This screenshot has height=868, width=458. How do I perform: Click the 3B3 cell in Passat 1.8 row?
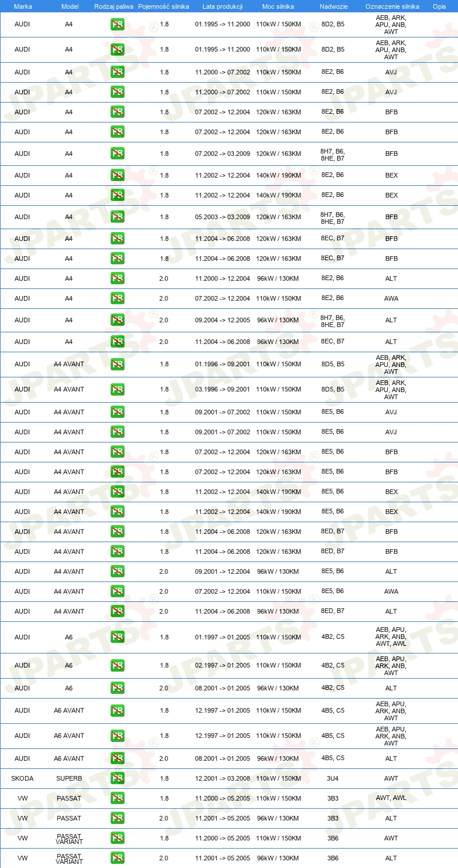[333, 798]
